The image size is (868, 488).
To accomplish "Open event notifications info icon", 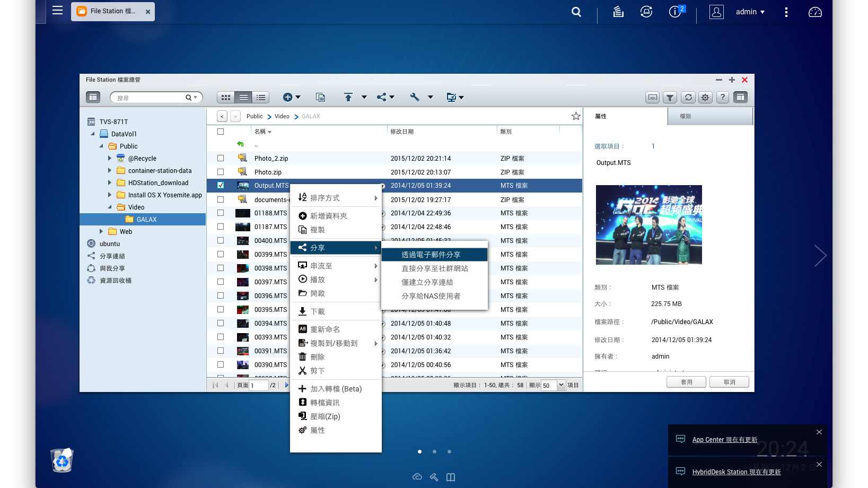I will click(x=676, y=12).
